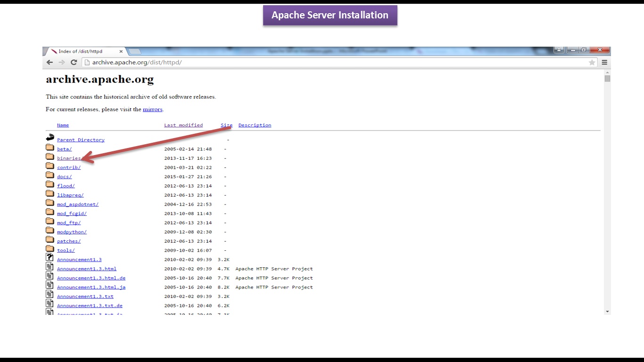This screenshot has width=644, height=362.
Task: Open a new browser tab
Action: point(135,51)
